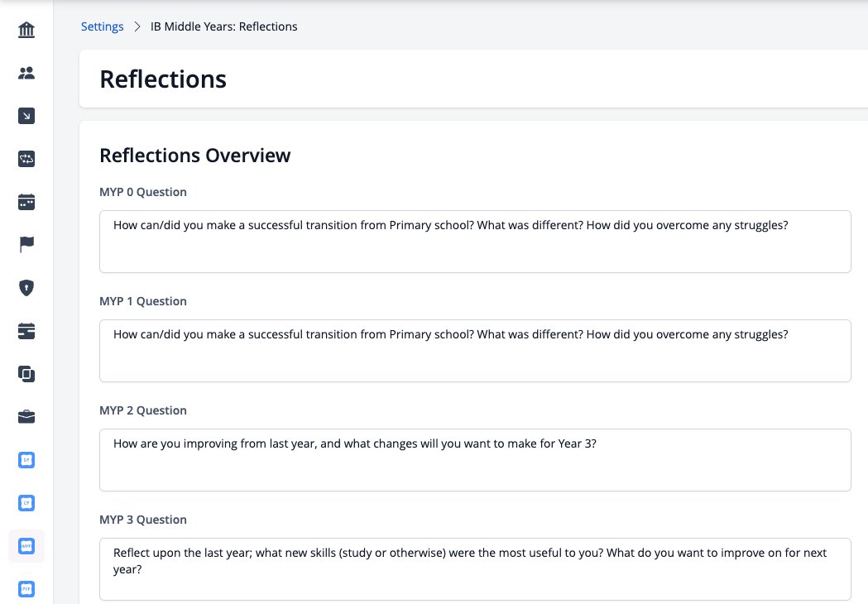Viewport: 868px width, 604px height.
Task: Edit the MYP 0 Question text box
Action: [x=475, y=242]
